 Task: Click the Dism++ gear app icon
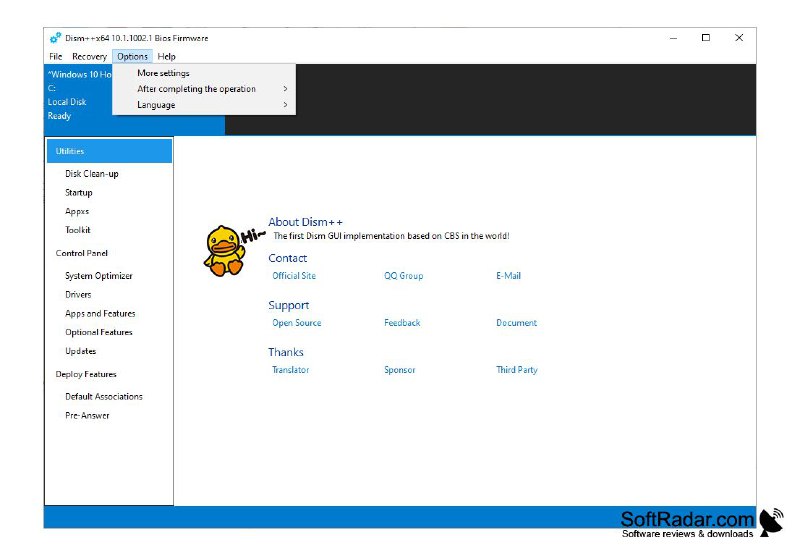coord(55,38)
